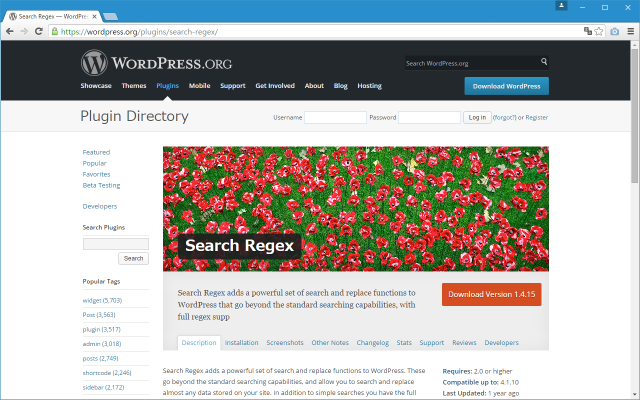Click the Username input field
Screen dimensions: 640x400
coord(335,118)
